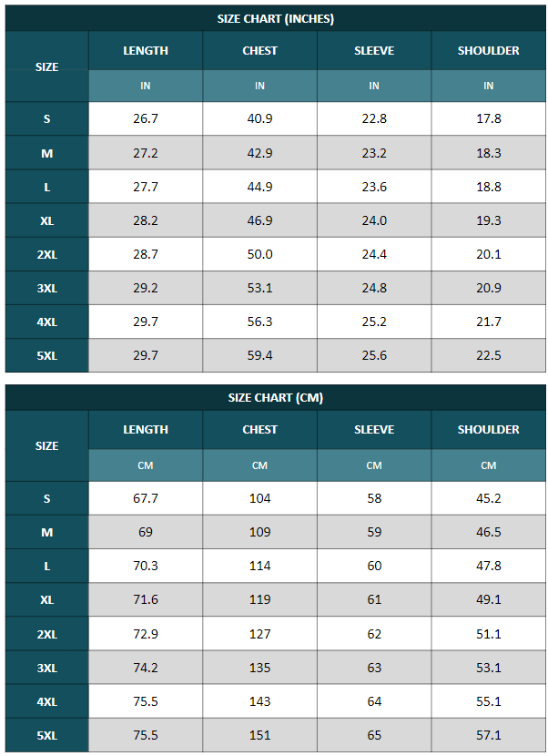Click the 67.7 length cell
Viewport: 548px width, 756px height.
pos(146,498)
